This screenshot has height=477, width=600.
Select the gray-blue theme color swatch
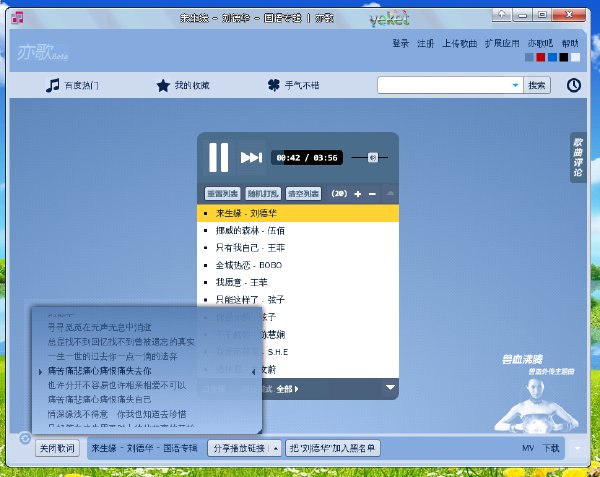tap(529, 57)
